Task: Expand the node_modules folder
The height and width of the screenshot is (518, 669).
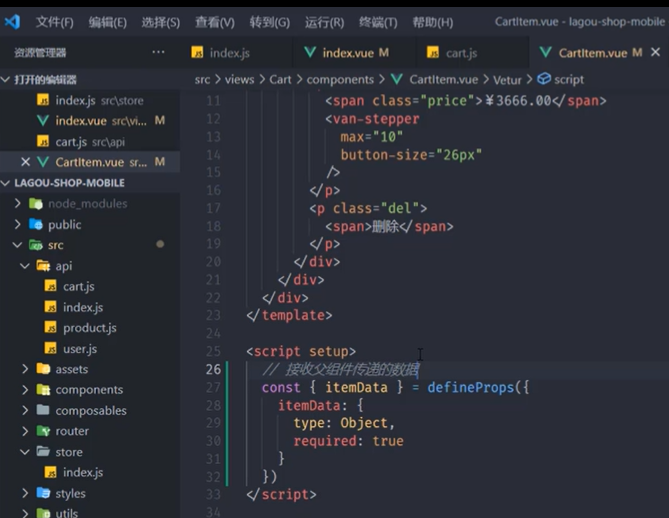Action: click(17, 204)
